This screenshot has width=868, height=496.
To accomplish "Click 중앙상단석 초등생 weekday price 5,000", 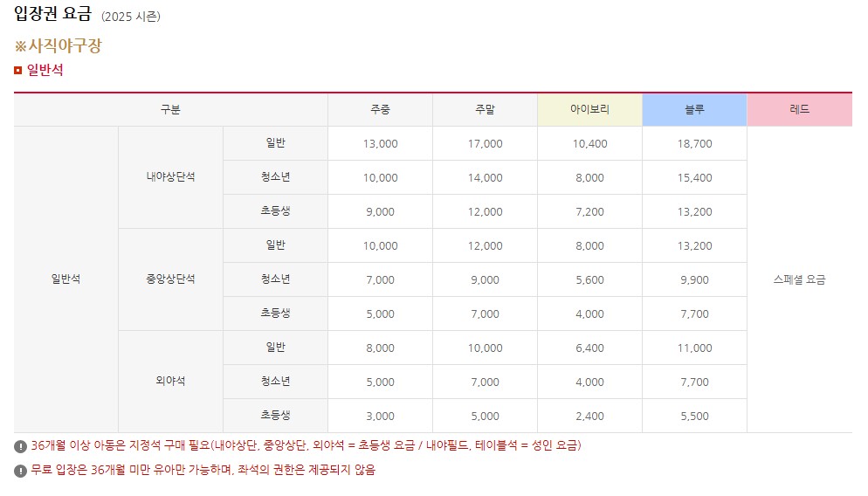I will coord(381,313).
